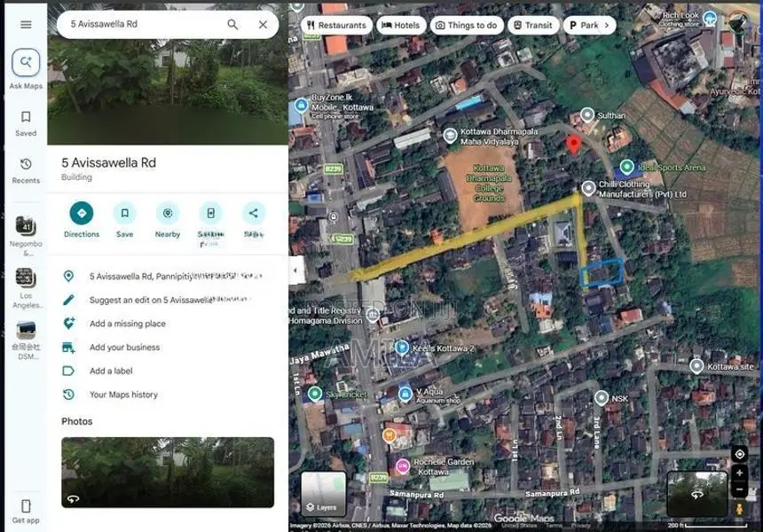
Task: Clear the search with X icon
Action: (x=263, y=24)
